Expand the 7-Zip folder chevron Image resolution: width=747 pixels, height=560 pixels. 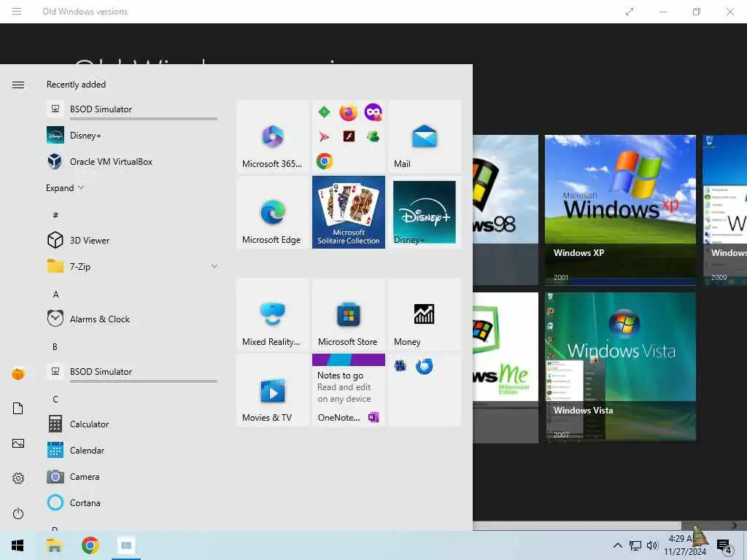tap(214, 266)
